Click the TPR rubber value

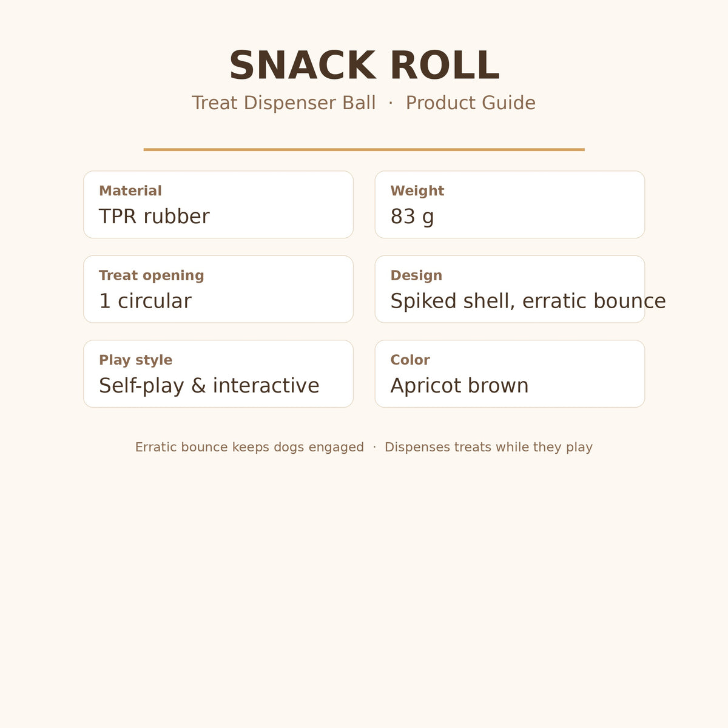[x=154, y=217]
